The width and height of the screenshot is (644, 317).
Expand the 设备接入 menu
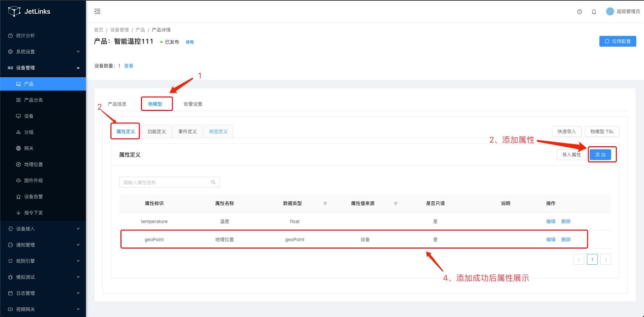(43, 229)
